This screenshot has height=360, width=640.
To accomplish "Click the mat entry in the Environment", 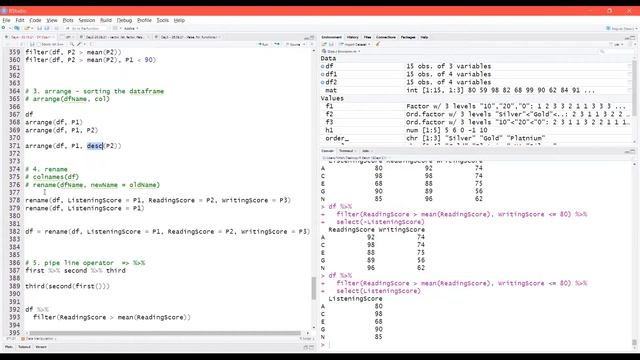I will click(x=476, y=90).
